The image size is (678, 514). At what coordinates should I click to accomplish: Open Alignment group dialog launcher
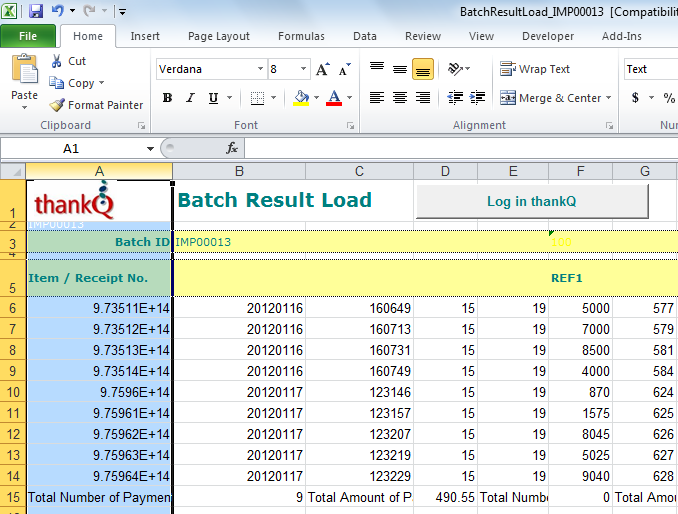pyautogui.click(x=609, y=125)
